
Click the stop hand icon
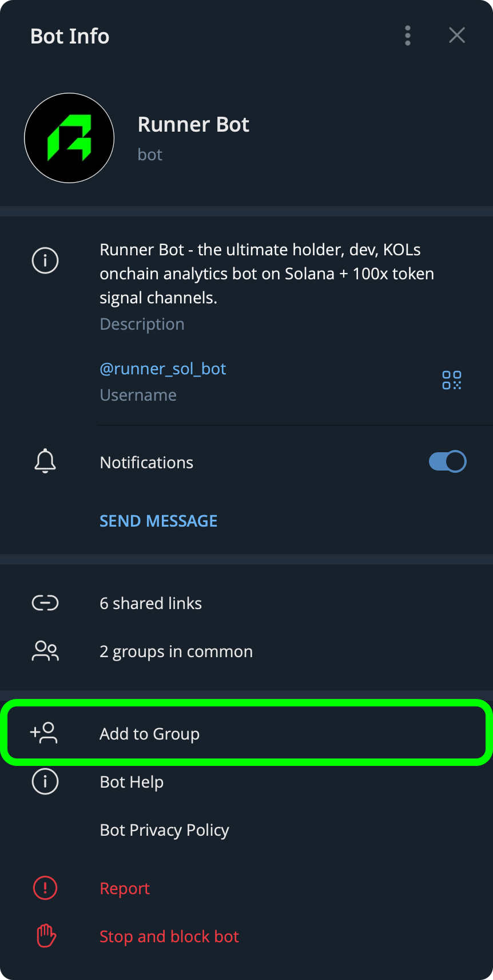(46, 936)
